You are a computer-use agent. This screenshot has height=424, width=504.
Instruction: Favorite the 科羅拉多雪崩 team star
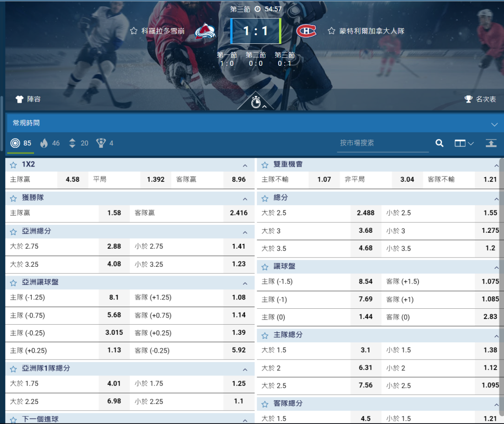pyautogui.click(x=134, y=31)
